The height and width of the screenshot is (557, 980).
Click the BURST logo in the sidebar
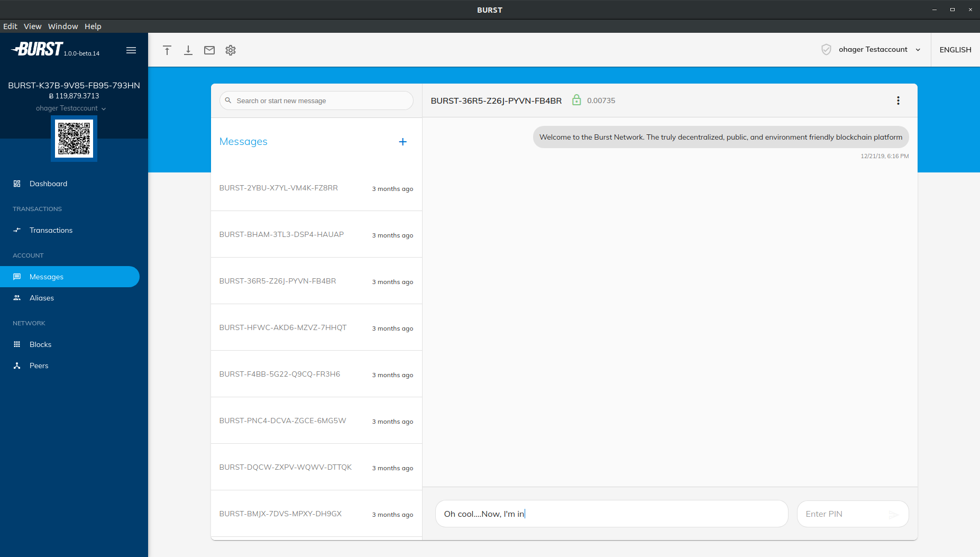pyautogui.click(x=38, y=49)
